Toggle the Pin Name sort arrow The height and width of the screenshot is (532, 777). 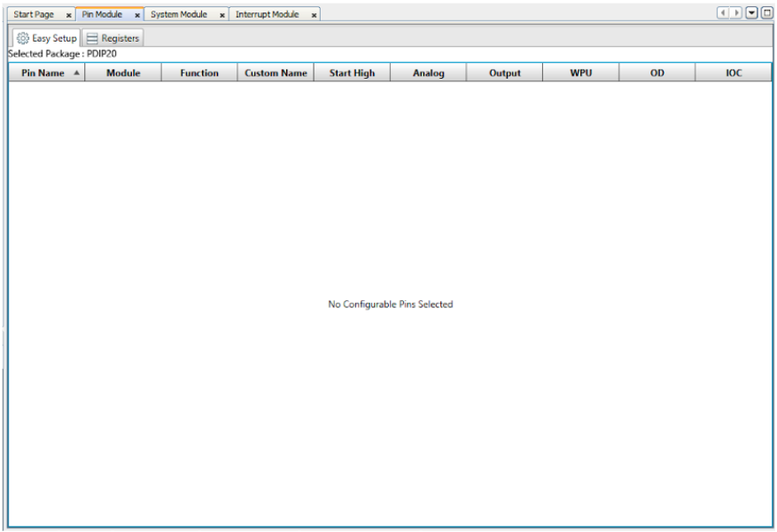(77, 73)
